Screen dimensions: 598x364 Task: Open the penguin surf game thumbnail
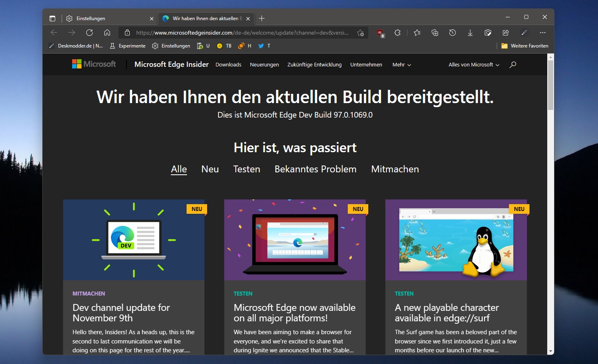point(456,240)
